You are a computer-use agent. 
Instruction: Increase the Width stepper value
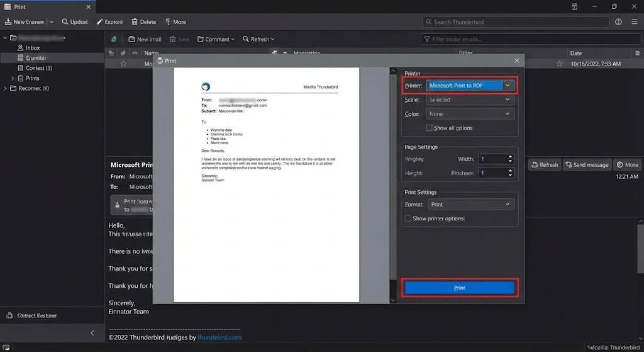click(510, 157)
